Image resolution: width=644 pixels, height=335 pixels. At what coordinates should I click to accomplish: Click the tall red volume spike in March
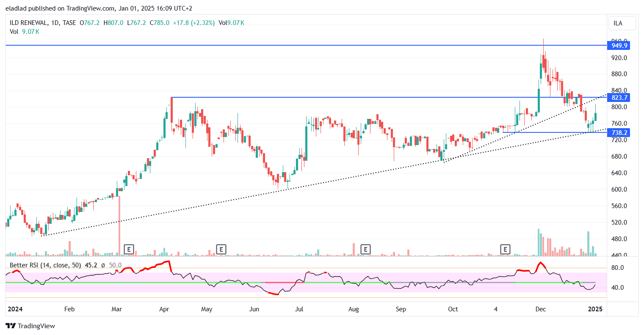119,226
